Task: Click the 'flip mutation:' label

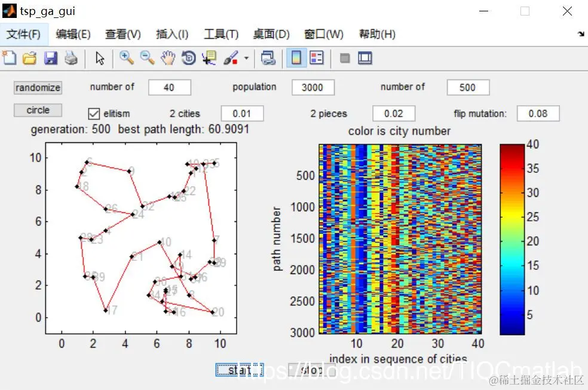Action: coord(480,114)
